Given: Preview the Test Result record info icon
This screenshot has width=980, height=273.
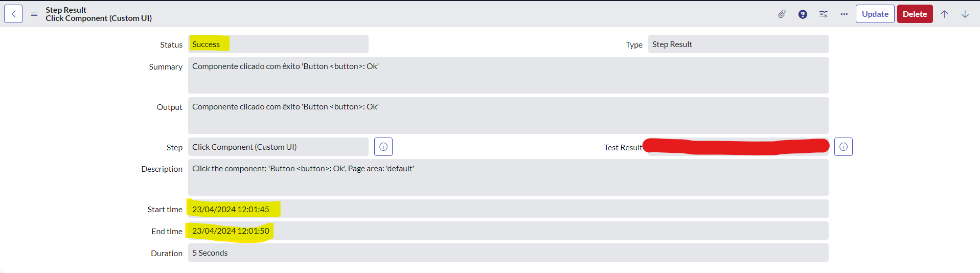Looking at the screenshot, I should [x=844, y=147].
